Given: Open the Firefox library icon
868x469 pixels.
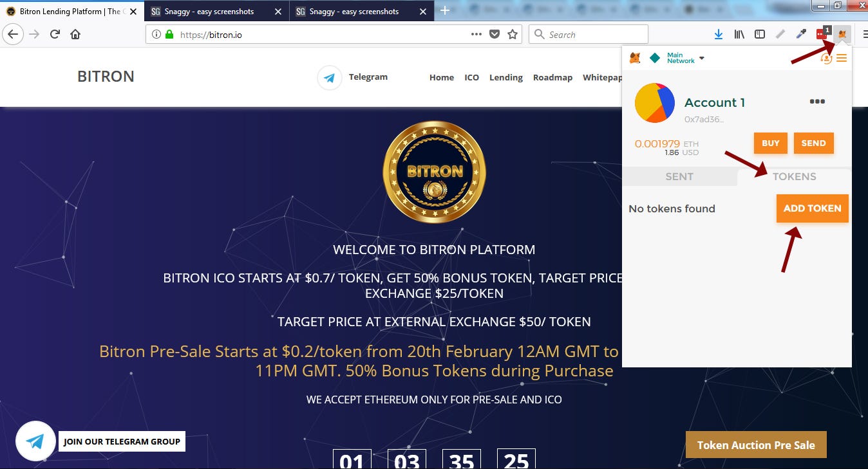Looking at the screenshot, I should pyautogui.click(x=739, y=35).
